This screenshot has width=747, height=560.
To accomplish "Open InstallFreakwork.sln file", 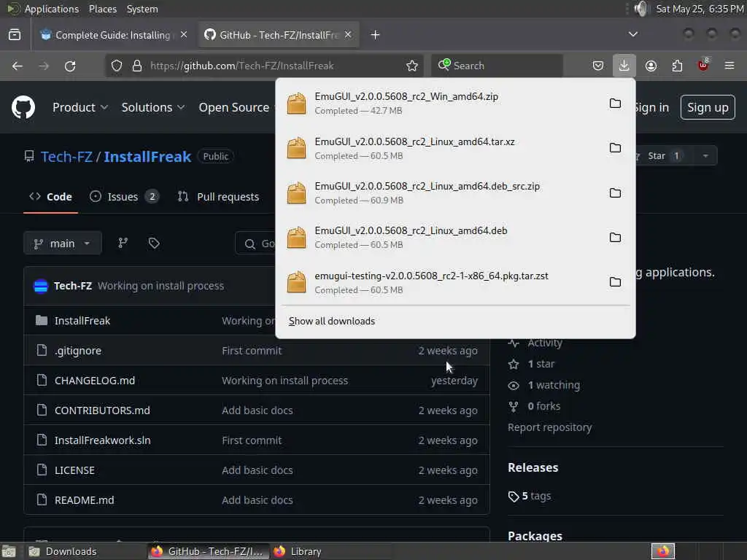I will coord(102,440).
